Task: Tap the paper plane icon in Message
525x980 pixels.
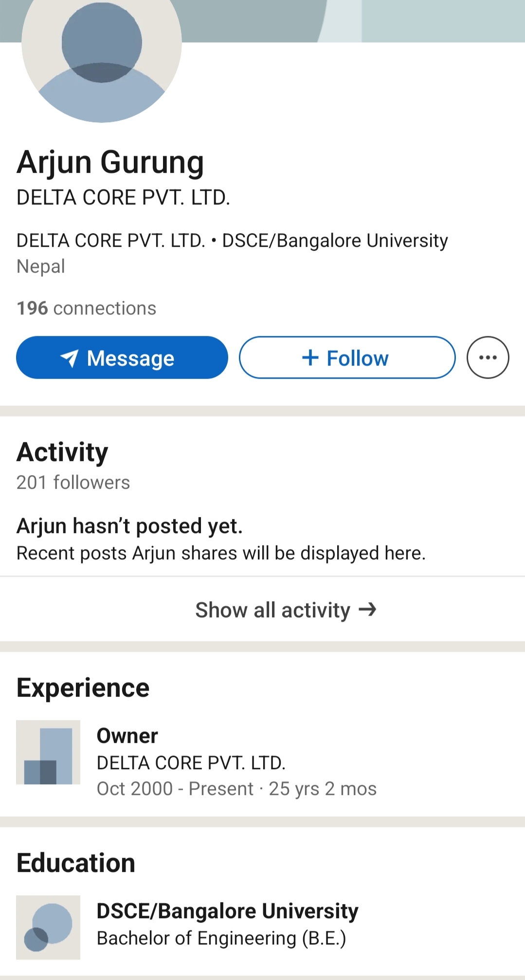Action: tap(69, 358)
